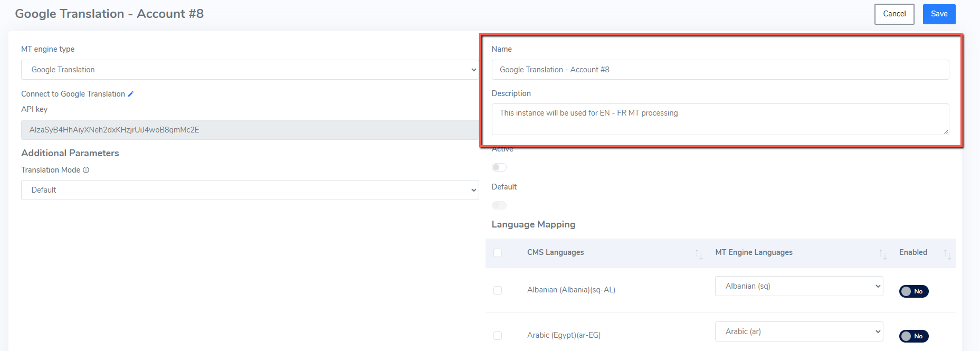The image size is (980, 351).
Task: Check the Arabic (Egypt)(ar-EG) row checkbox
Action: coord(498,336)
